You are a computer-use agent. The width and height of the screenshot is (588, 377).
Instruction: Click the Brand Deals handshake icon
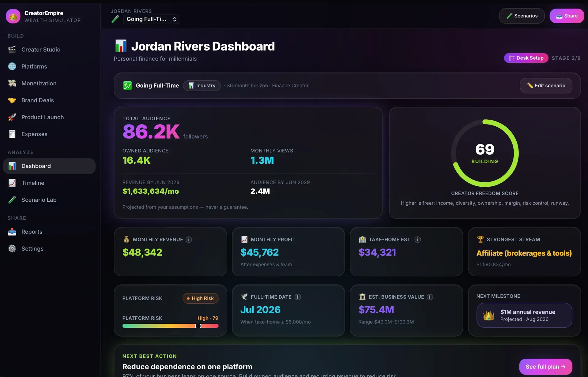tap(12, 100)
